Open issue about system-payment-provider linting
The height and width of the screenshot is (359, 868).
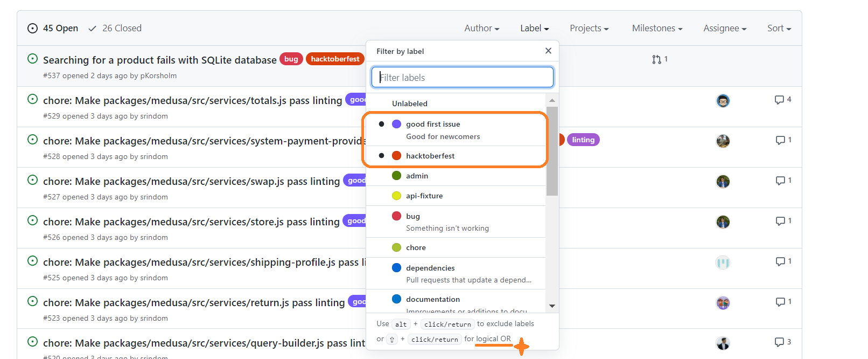click(x=204, y=141)
